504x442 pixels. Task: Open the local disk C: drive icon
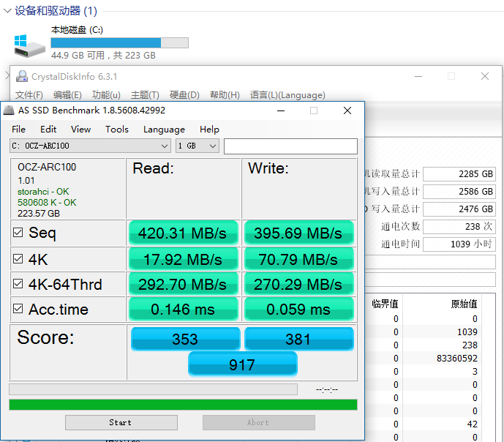tap(29, 45)
